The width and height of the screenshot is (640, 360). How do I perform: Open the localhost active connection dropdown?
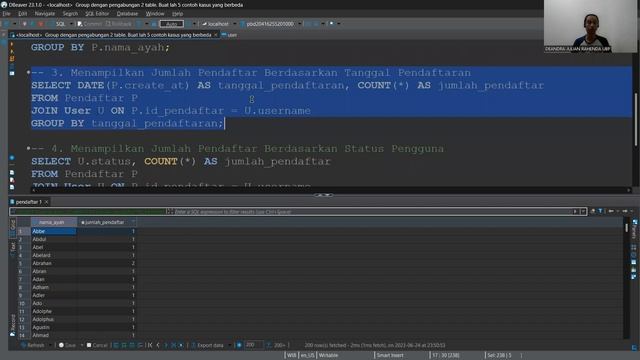[218, 24]
